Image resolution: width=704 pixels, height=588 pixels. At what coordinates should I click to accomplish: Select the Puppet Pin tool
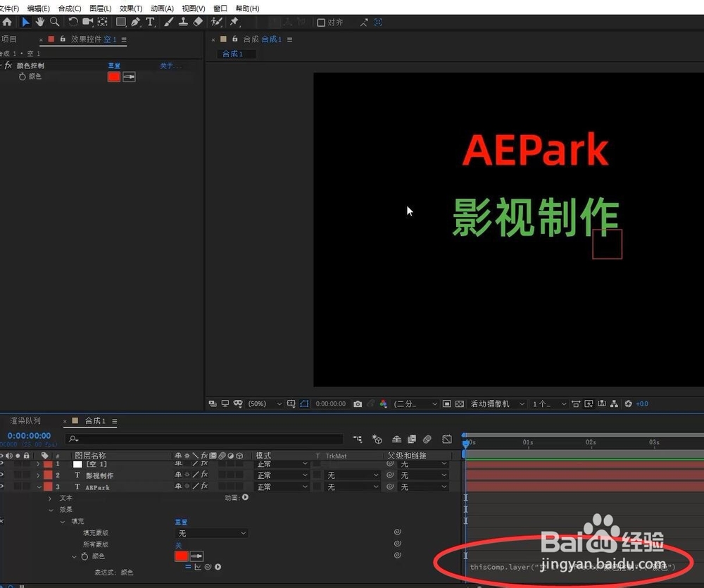click(234, 22)
